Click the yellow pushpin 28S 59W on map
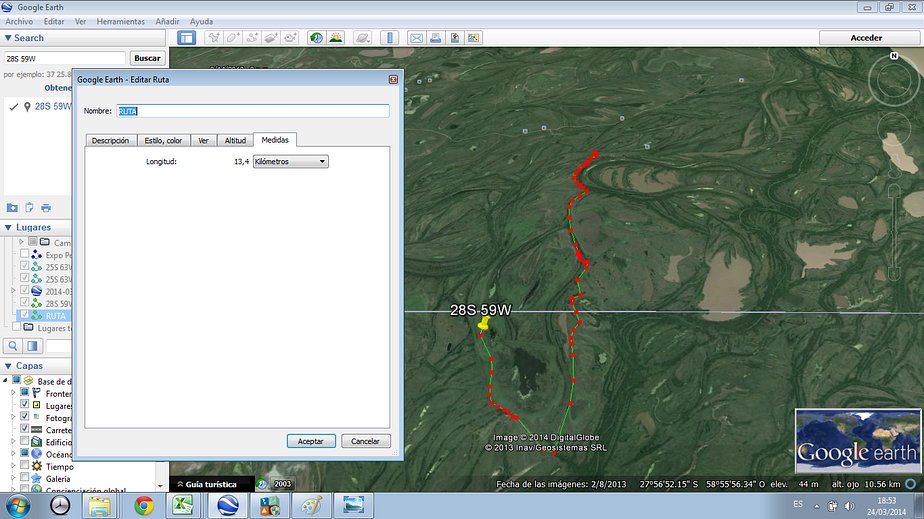924x519 pixels. point(484,323)
